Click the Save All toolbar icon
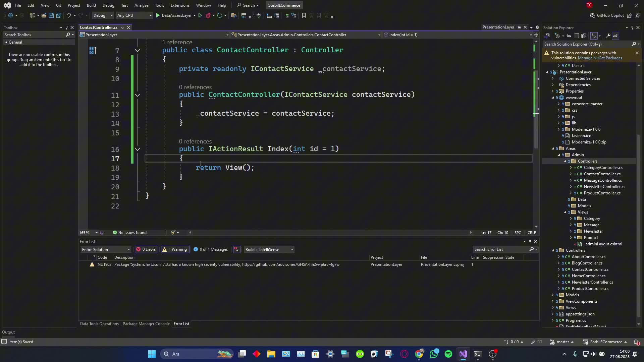This screenshot has width=644, height=362. click(58, 15)
